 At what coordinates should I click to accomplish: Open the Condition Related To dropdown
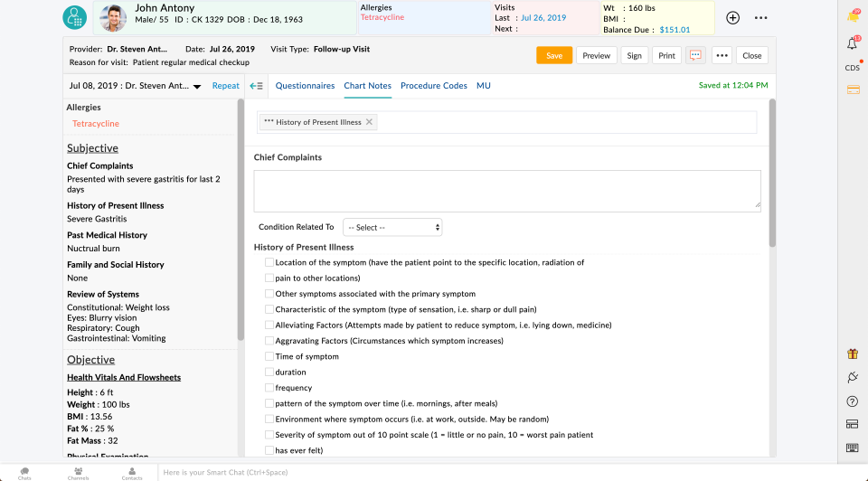point(392,228)
